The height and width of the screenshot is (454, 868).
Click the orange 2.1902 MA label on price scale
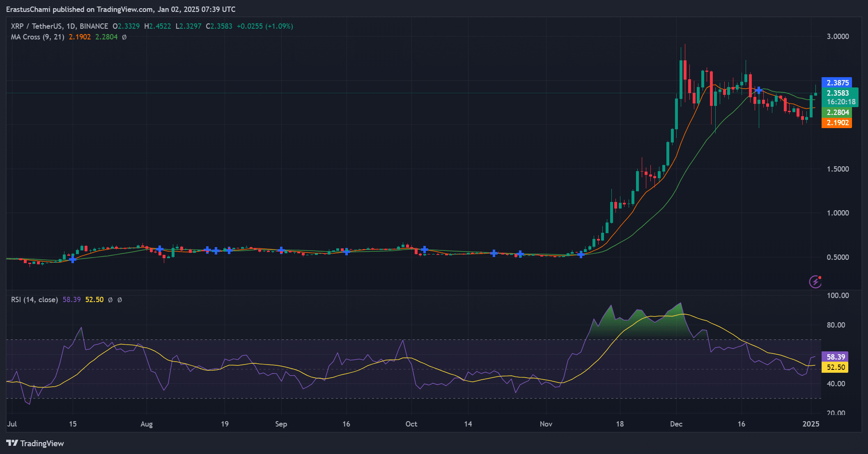coord(837,123)
